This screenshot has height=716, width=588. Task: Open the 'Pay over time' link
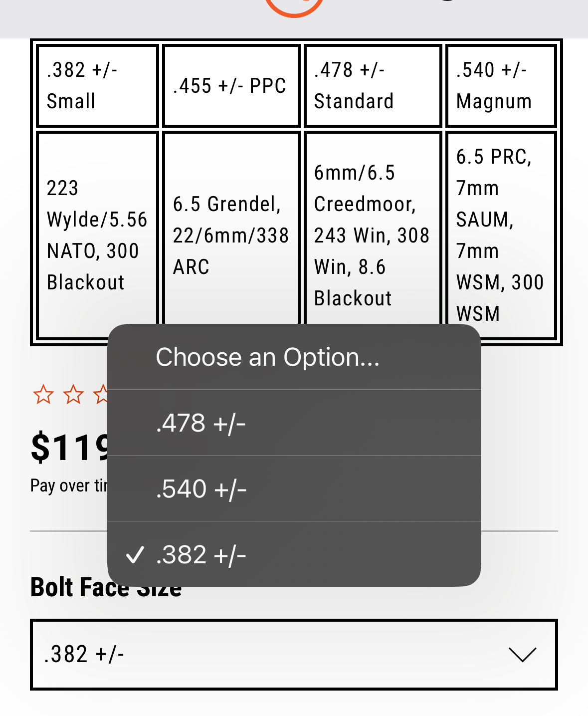click(x=68, y=485)
